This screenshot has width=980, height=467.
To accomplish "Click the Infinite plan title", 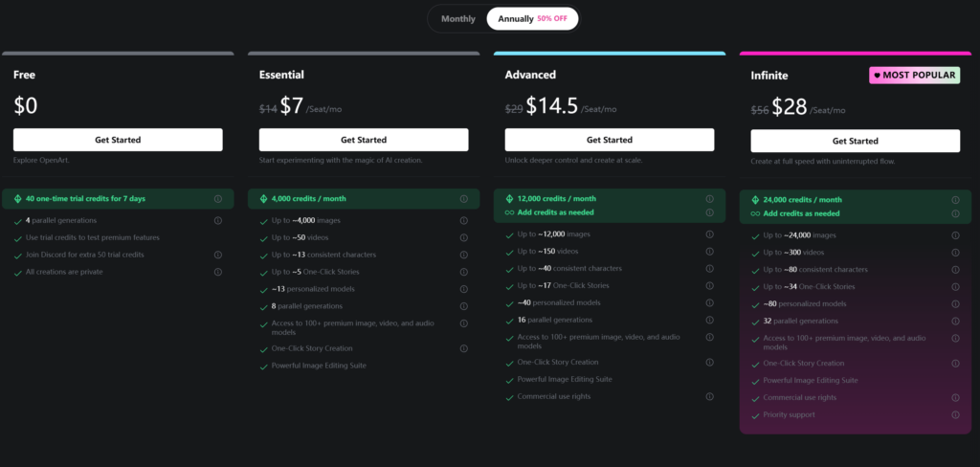I will [769, 76].
